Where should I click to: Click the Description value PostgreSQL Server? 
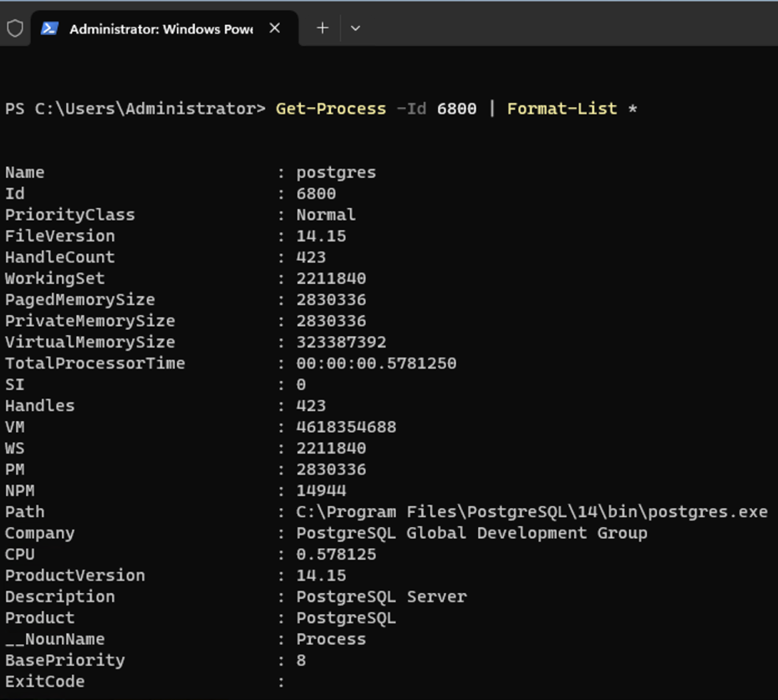[x=381, y=596]
